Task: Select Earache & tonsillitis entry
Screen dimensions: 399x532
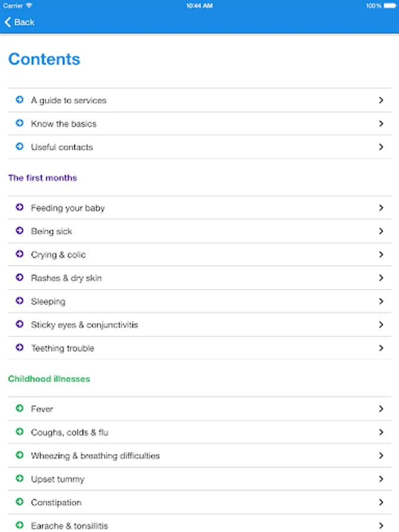Action: point(70,525)
